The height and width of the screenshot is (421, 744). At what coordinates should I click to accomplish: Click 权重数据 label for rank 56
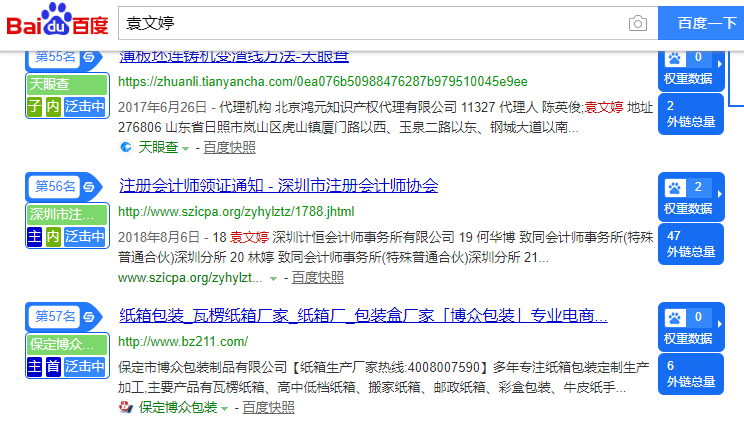[x=688, y=209]
